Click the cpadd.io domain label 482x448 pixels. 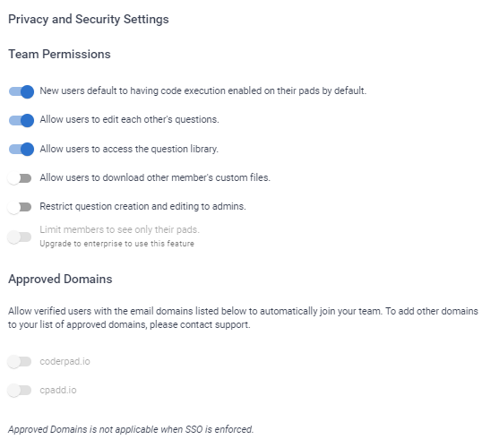58,390
